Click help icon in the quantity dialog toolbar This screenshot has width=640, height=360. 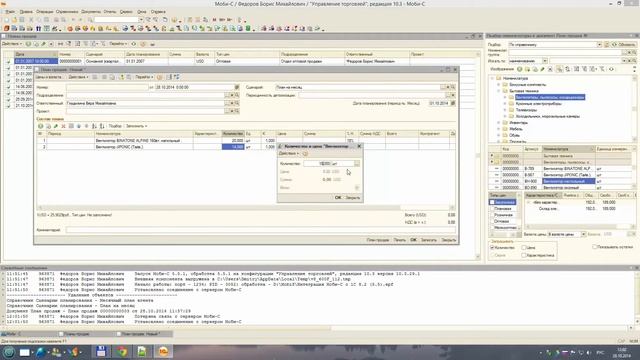pyautogui.click(x=305, y=153)
